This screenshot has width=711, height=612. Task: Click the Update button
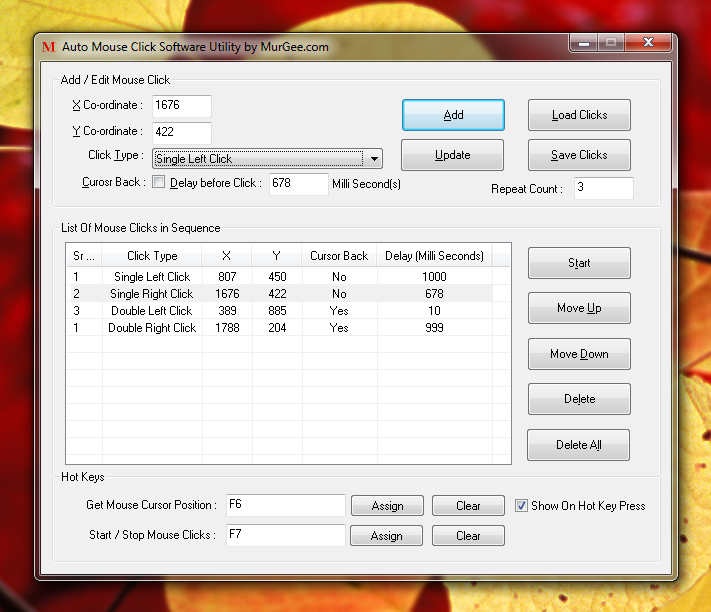pyautogui.click(x=453, y=155)
